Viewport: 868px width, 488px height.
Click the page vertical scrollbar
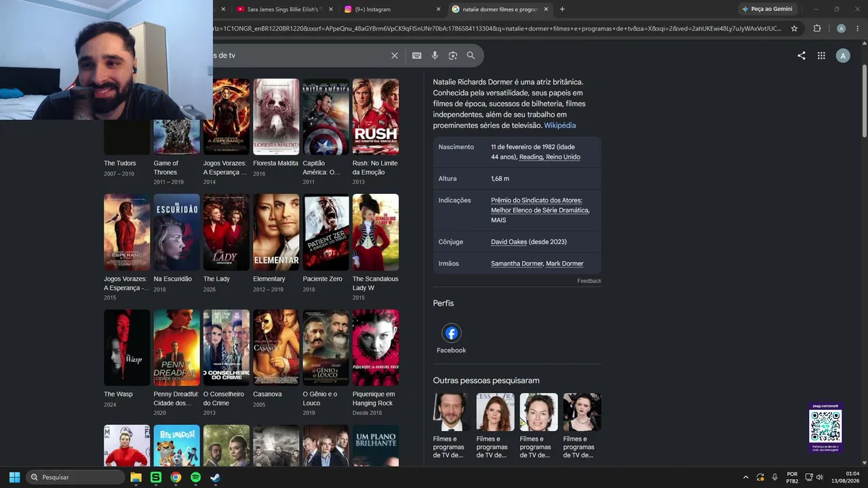click(865, 102)
